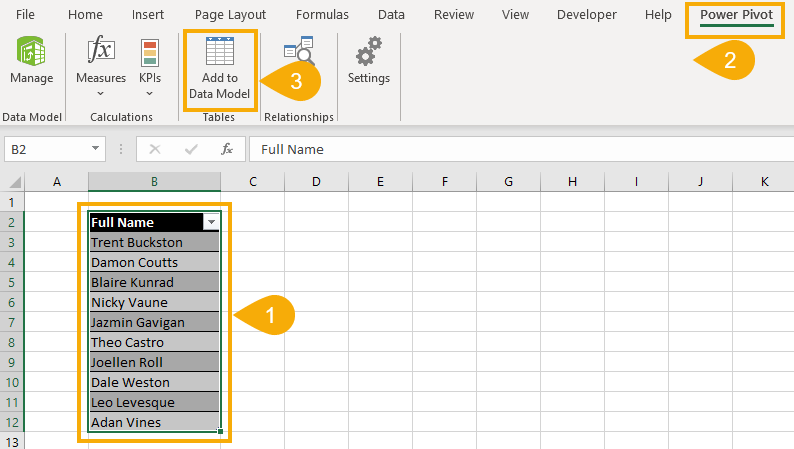Click the formula bar Cancel X icon
This screenshot has width=794, height=449.
coord(155,149)
